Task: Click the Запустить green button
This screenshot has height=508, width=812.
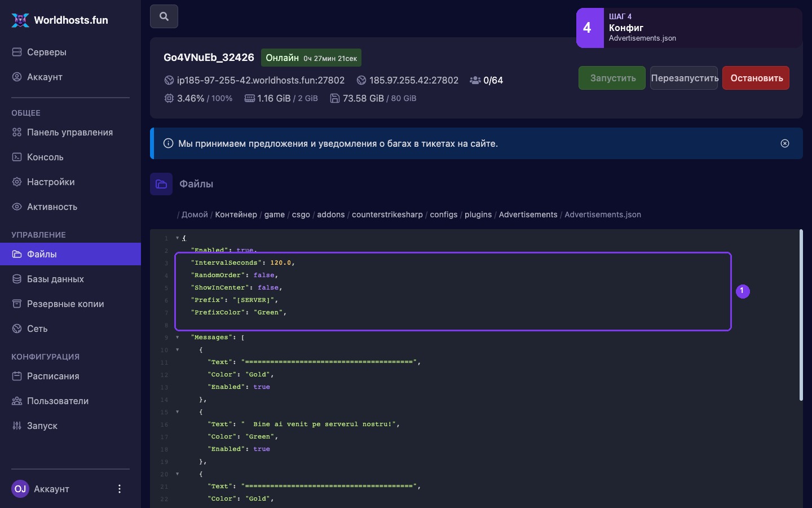Action: (612, 78)
